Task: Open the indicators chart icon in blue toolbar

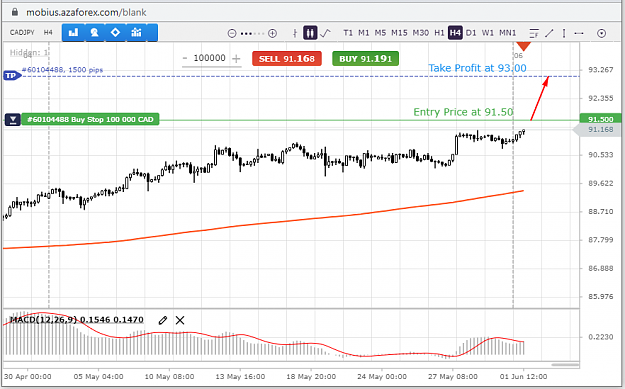Action: [136, 33]
